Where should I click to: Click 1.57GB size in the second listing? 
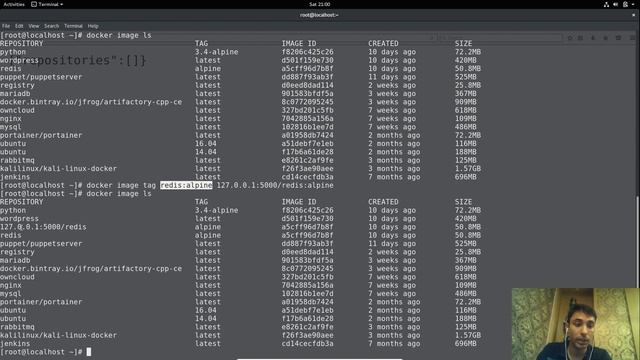point(468,335)
